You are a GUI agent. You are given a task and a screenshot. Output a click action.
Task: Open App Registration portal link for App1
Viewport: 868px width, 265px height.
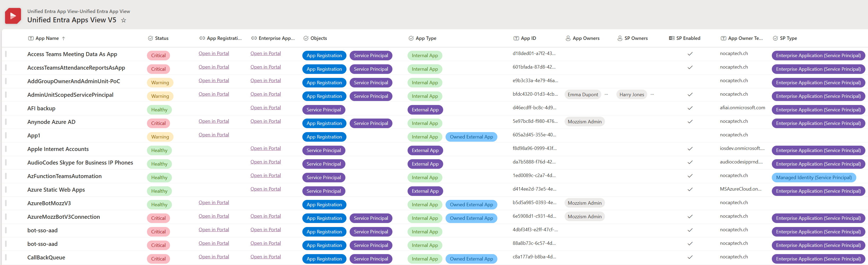214,135
